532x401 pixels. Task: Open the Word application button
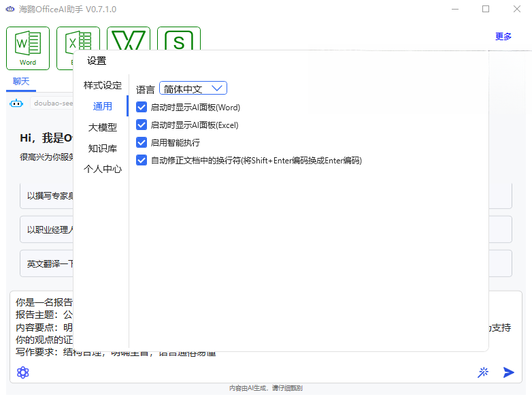coord(28,48)
